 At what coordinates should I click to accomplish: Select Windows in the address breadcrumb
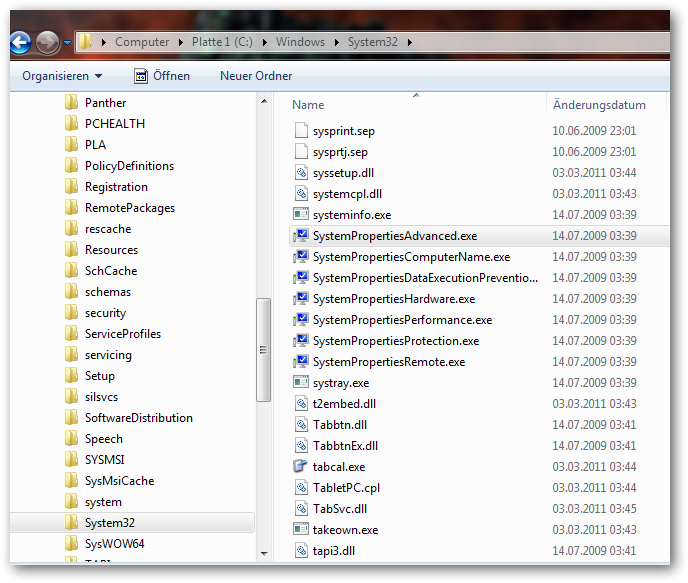pos(301,42)
